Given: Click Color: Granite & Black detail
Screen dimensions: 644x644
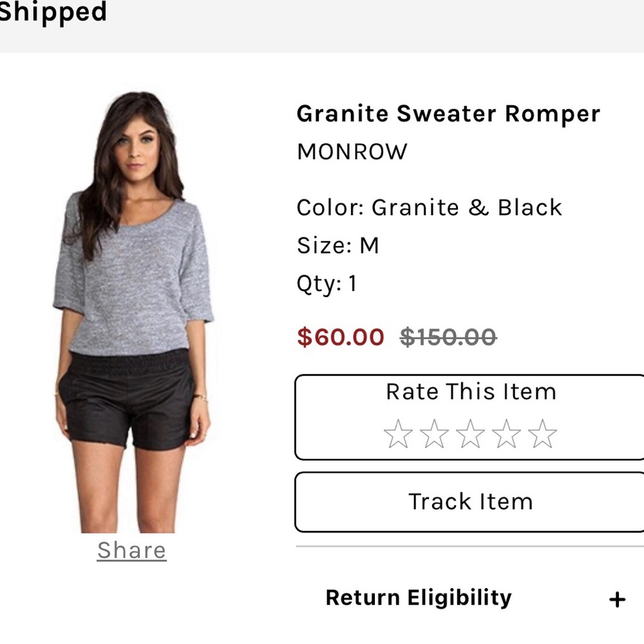Looking at the screenshot, I should (429, 207).
